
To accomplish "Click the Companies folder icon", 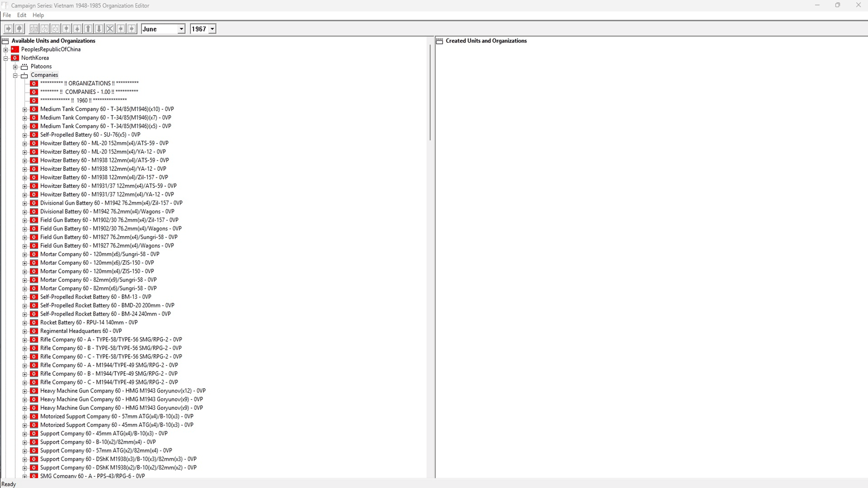I will [x=24, y=75].
